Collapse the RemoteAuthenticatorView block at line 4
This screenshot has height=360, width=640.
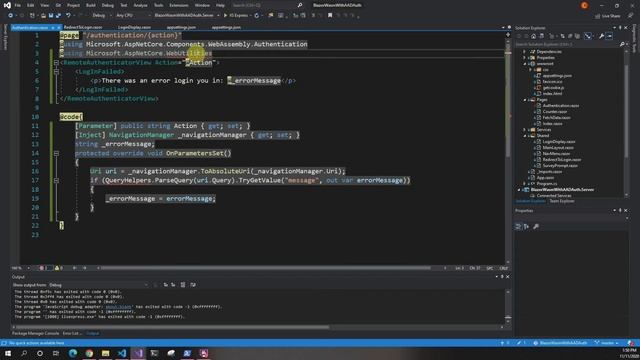pos(56,62)
